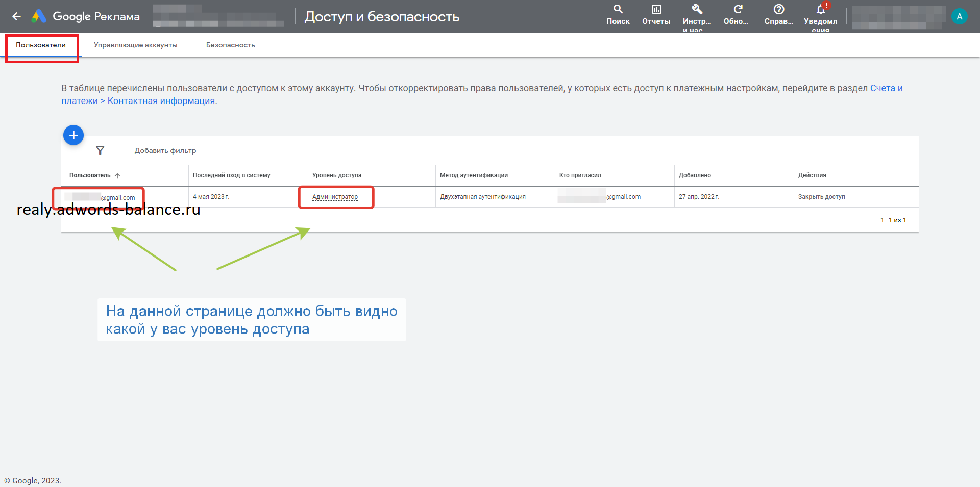Open Search (Поиск) magnifier icon
Image resolution: width=980 pixels, height=487 pixels.
[x=618, y=10]
